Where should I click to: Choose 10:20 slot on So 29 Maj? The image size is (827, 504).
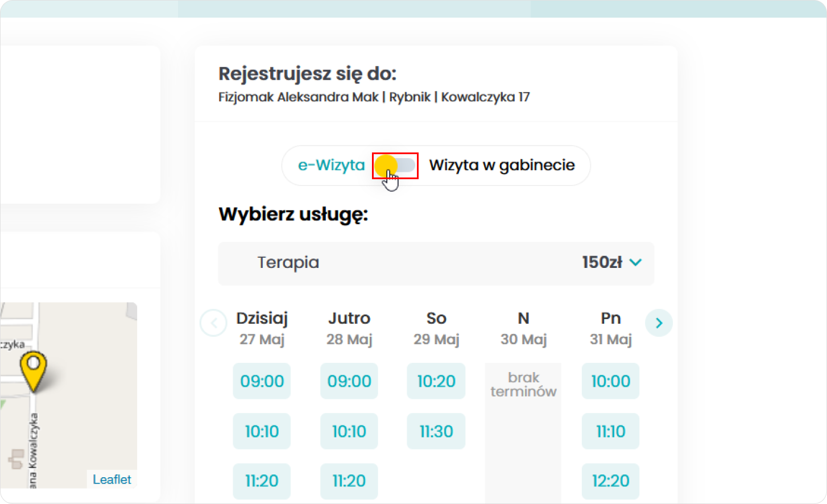click(436, 381)
